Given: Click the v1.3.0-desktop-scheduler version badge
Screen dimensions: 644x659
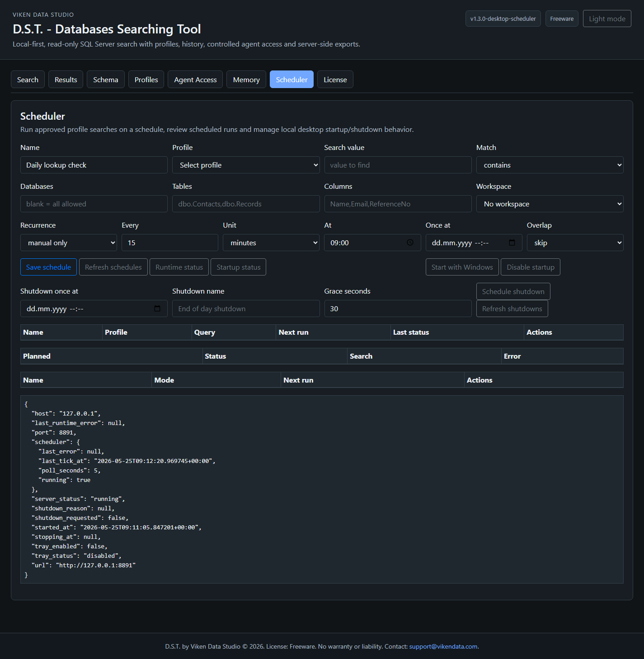Looking at the screenshot, I should (x=503, y=19).
